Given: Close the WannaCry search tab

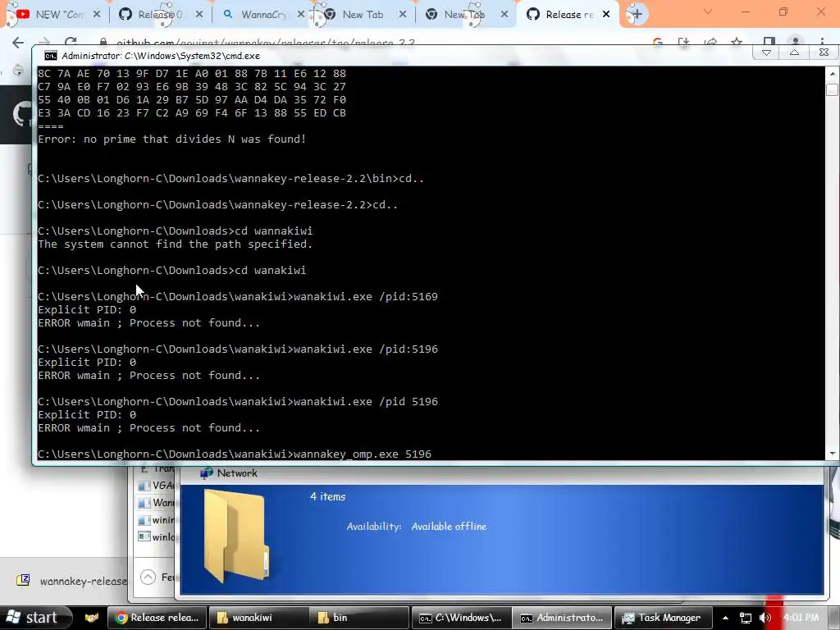Looking at the screenshot, I should click(300, 15).
